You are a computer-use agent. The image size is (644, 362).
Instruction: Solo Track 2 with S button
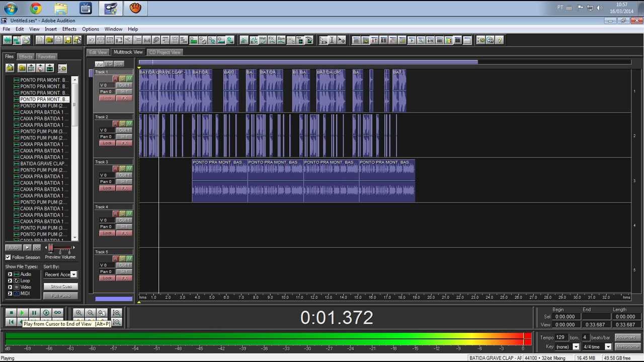click(122, 124)
